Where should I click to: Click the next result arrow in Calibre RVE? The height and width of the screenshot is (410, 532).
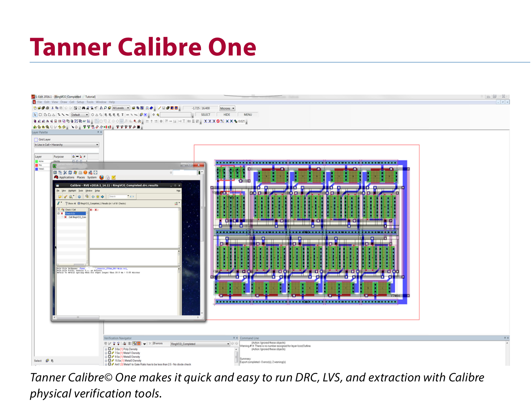pos(102,197)
